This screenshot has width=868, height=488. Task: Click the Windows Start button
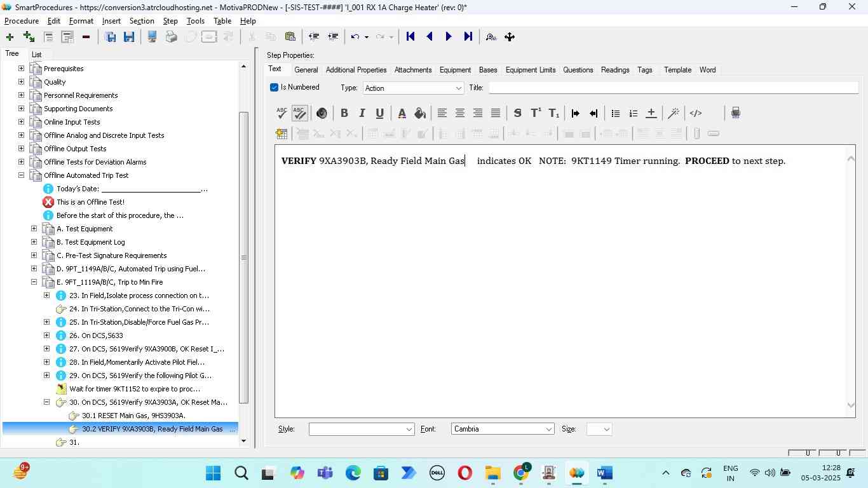214,473
